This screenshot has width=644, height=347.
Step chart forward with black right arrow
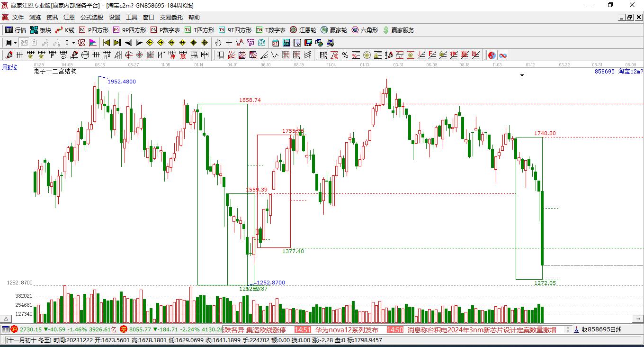click(139, 43)
